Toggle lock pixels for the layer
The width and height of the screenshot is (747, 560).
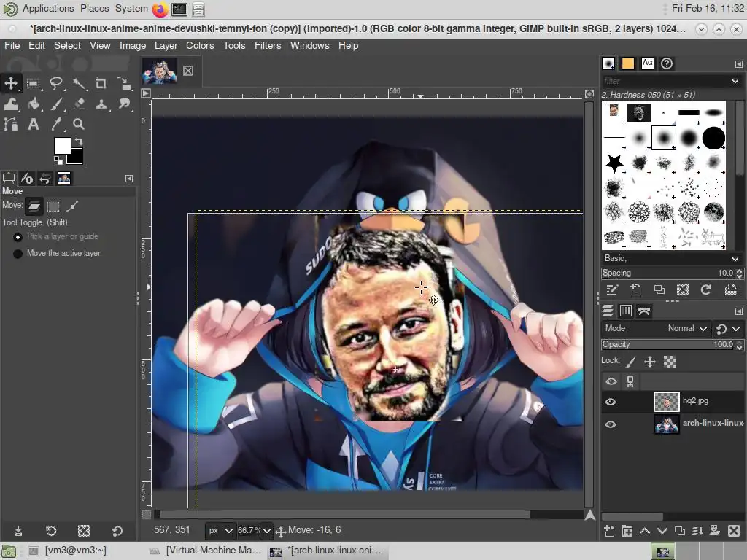point(631,362)
